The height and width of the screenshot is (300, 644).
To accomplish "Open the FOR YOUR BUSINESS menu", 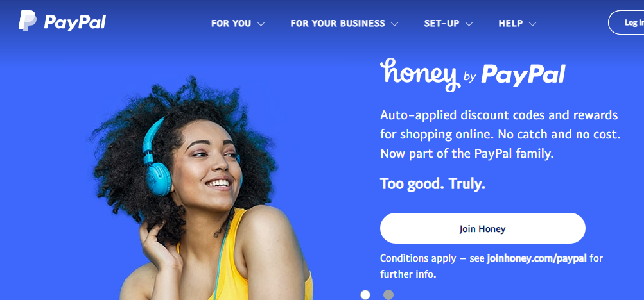I will pyautogui.click(x=338, y=24).
